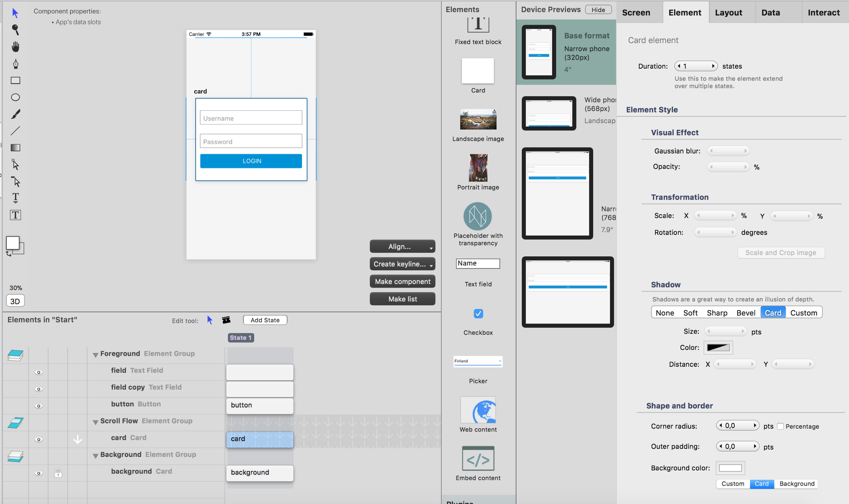Viewport: 849px width, 504px height.
Task: Select the Hand pan tool
Action: pos(15,47)
